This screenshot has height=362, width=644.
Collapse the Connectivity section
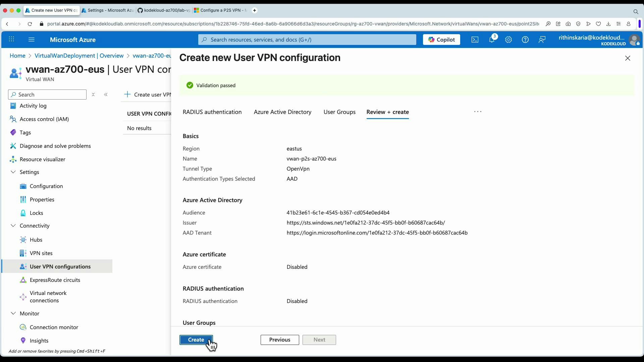13,226
